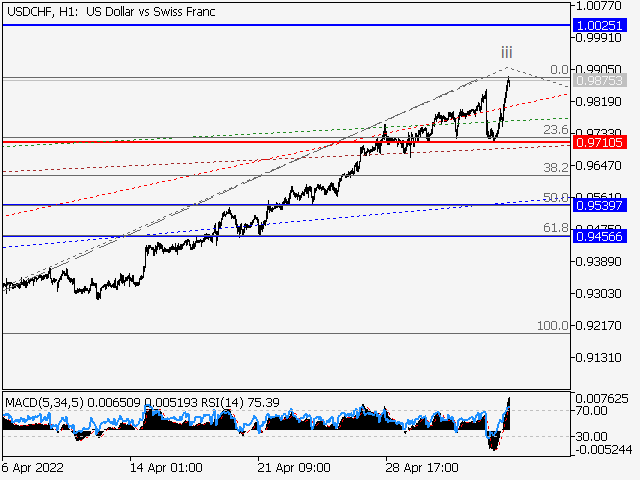Click the 0.92170 price scale value
Viewport: 640px width, 480px height.
click(x=598, y=326)
